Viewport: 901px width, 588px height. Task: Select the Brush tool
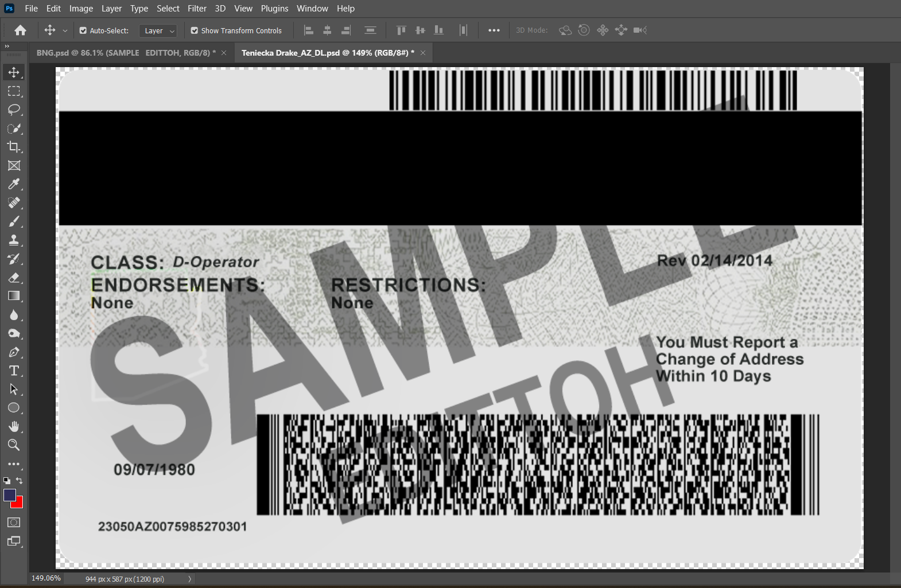coord(14,221)
